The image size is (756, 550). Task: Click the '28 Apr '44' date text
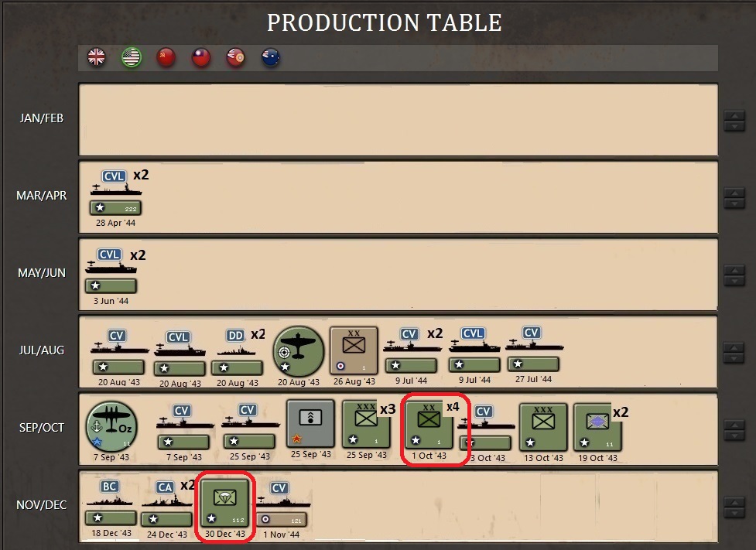point(116,223)
